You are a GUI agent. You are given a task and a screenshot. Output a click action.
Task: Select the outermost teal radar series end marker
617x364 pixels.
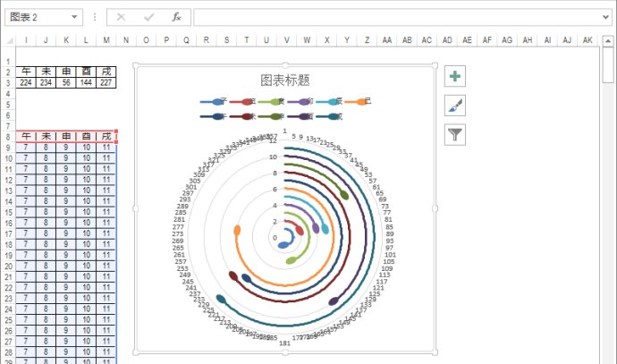coord(221,300)
